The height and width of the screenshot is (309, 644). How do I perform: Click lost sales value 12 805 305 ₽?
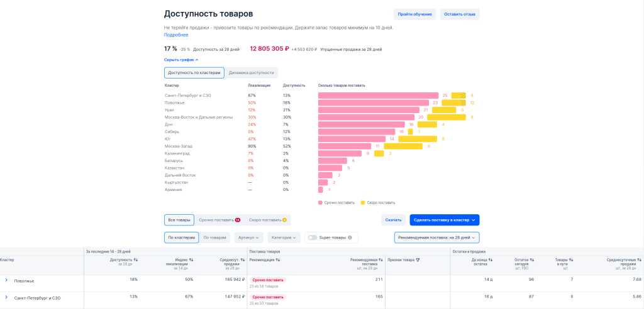pyautogui.click(x=269, y=49)
